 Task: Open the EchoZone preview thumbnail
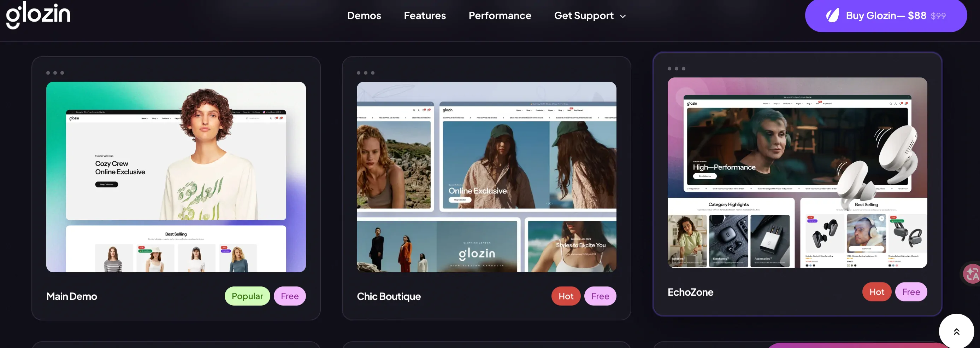[797, 173]
